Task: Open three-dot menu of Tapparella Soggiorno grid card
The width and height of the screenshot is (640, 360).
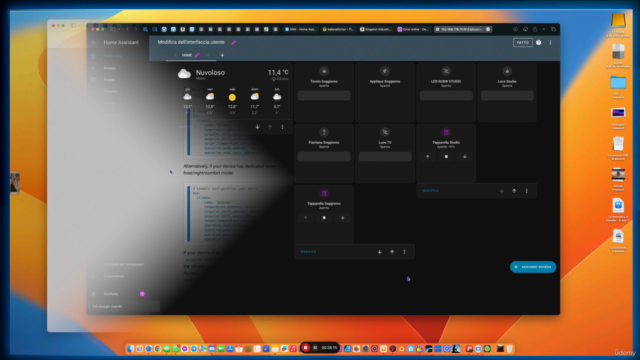Action: (404, 252)
